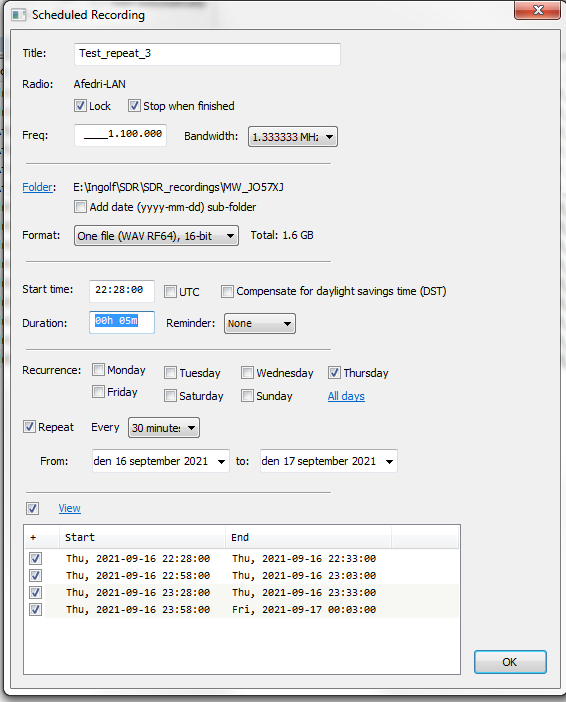The height and width of the screenshot is (702, 566).
Task: Click the Total: 1.6 GB label
Action: (x=282, y=235)
